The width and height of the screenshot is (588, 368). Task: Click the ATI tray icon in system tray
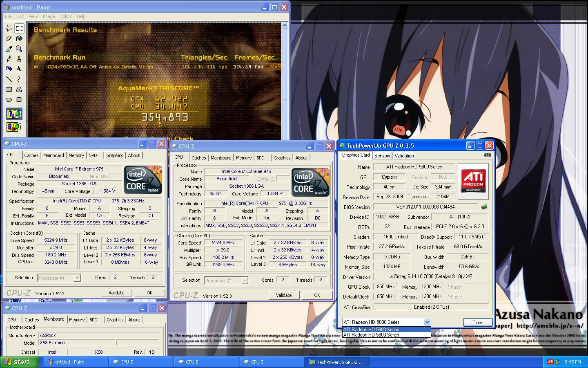coord(550,362)
